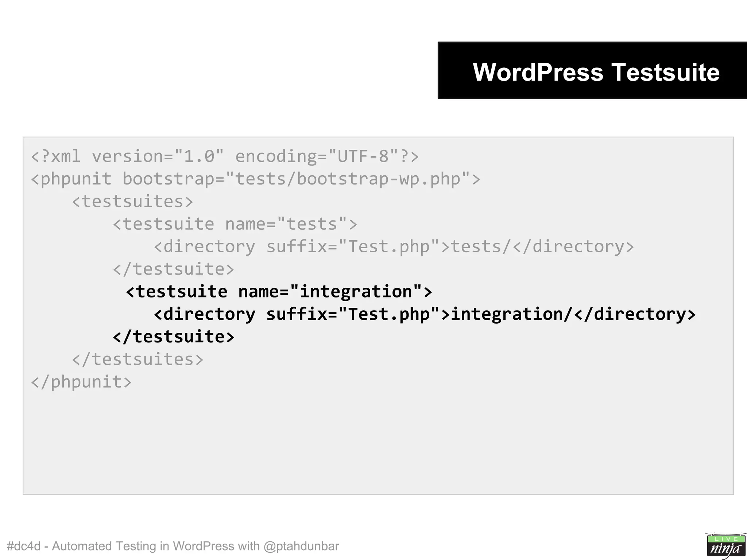Click the testsuite name="tests" line
Viewport: 747px width, 560px height.
[235, 224]
